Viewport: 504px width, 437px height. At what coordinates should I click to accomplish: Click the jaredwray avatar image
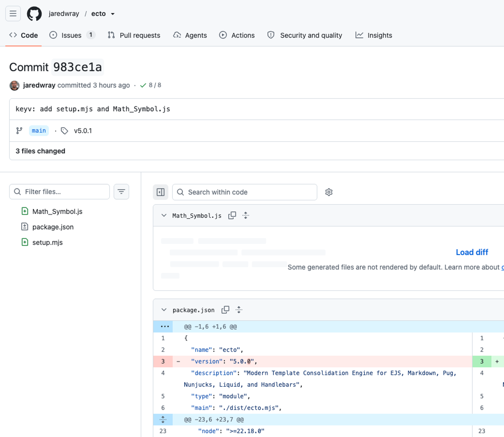coord(14,85)
